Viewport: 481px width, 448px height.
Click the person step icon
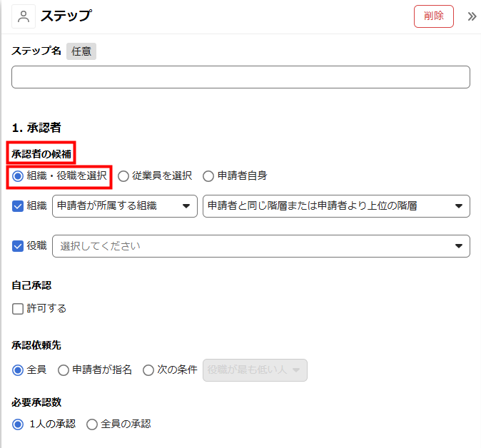(23, 16)
